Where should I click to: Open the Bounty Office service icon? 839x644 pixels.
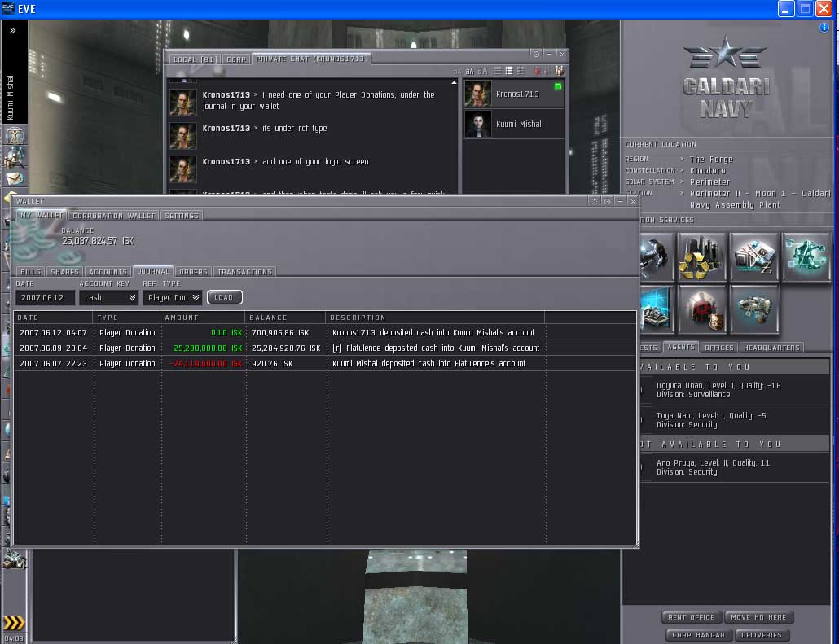coord(701,309)
